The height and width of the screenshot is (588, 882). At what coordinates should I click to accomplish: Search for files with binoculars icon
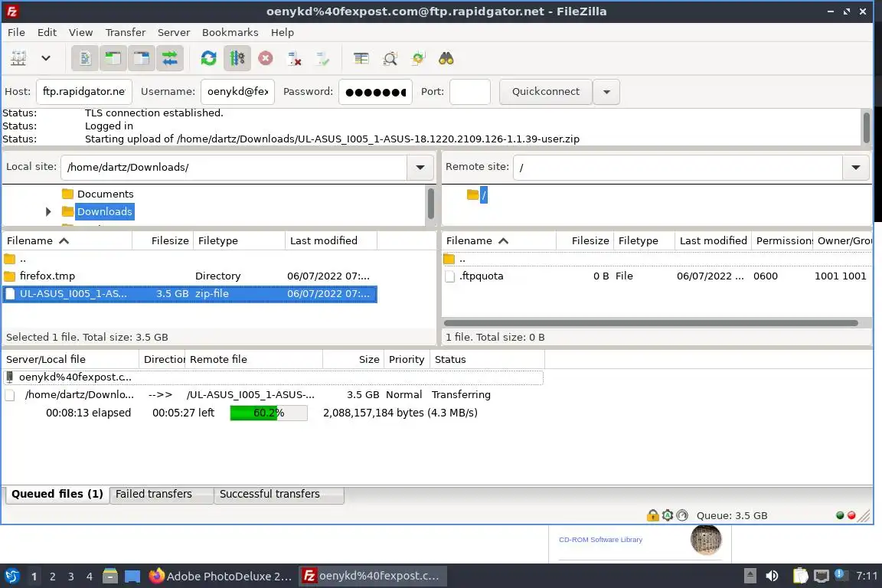pyautogui.click(x=446, y=58)
